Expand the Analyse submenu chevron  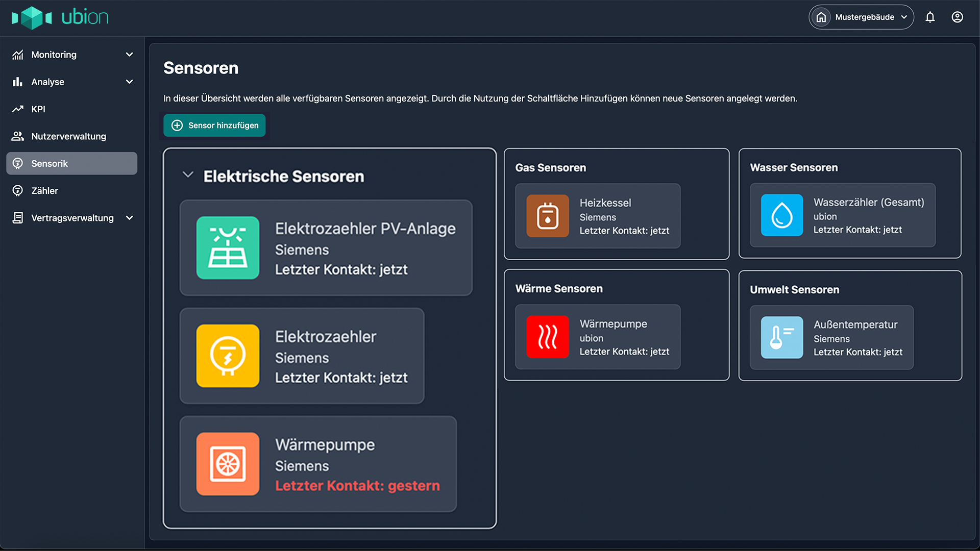click(130, 82)
